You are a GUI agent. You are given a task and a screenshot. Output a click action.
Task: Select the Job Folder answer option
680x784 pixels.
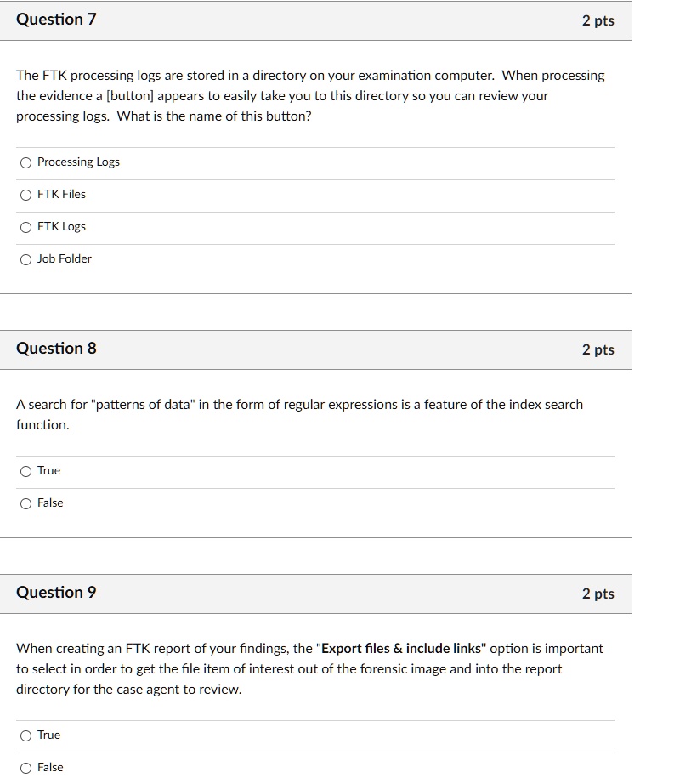[26, 258]
